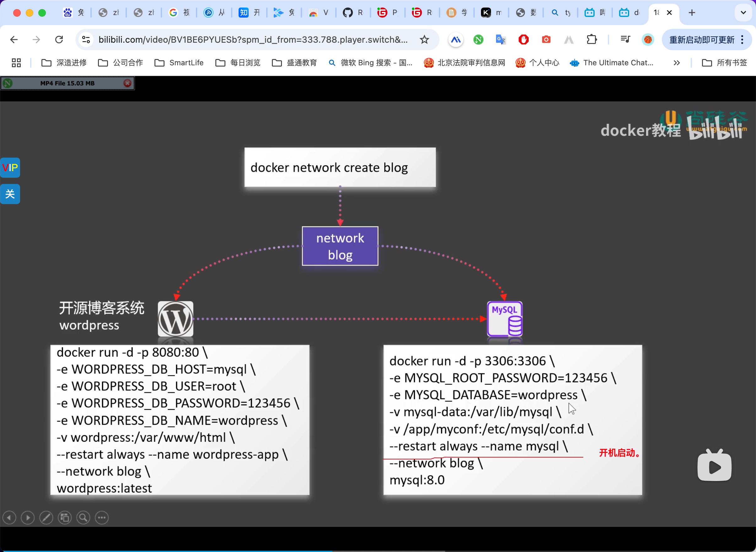Open the 所有书签 bookmarks folder
This screenshot has width=756, height=552.
coord(724,63)
